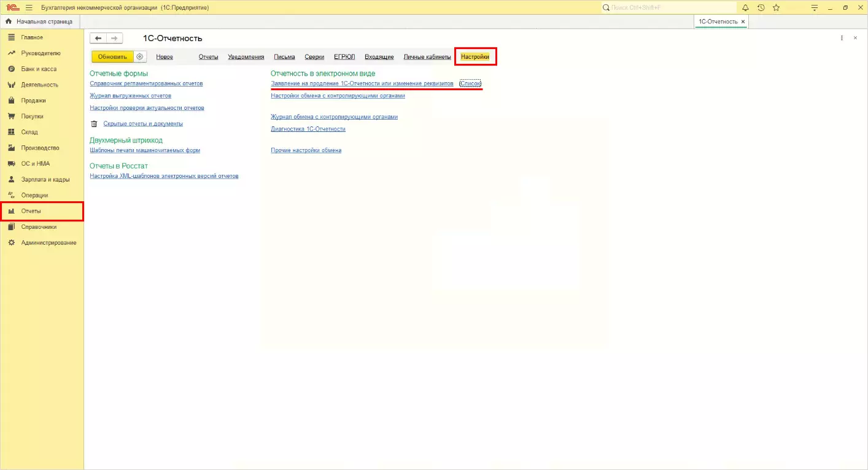Open the Операции section
This screenshot has width=868, height=470.
tap(42, 195)
